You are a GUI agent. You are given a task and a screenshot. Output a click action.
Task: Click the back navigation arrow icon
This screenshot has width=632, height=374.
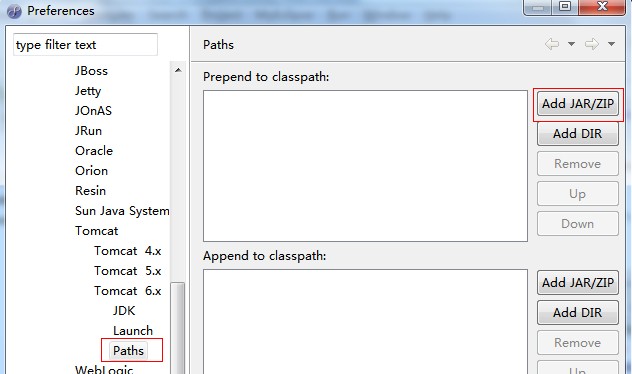coord(552,44)
